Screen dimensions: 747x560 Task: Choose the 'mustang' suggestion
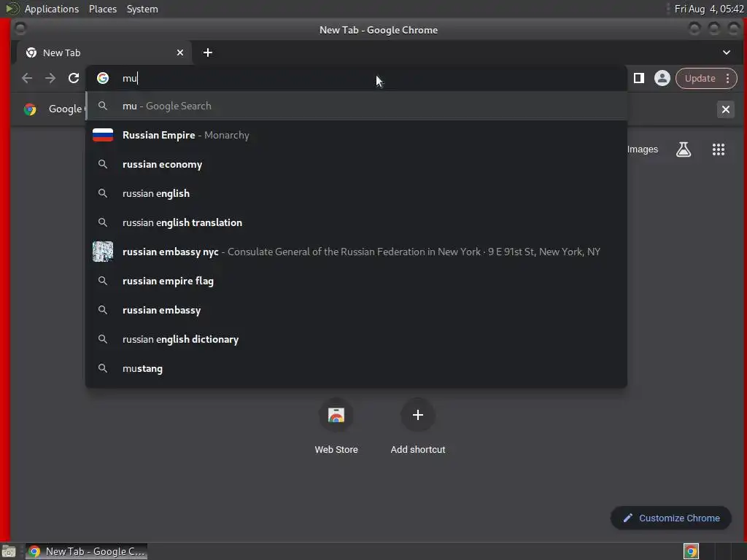point(356,368)
